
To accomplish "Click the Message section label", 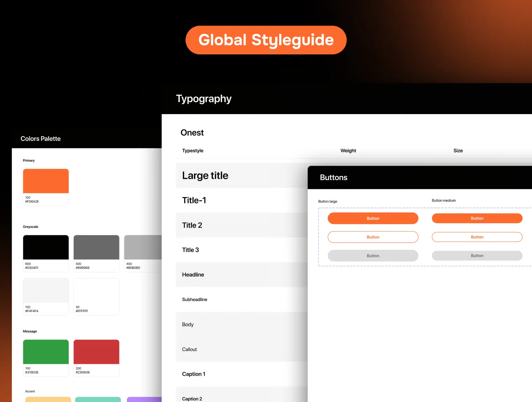I will click(30, 331).
